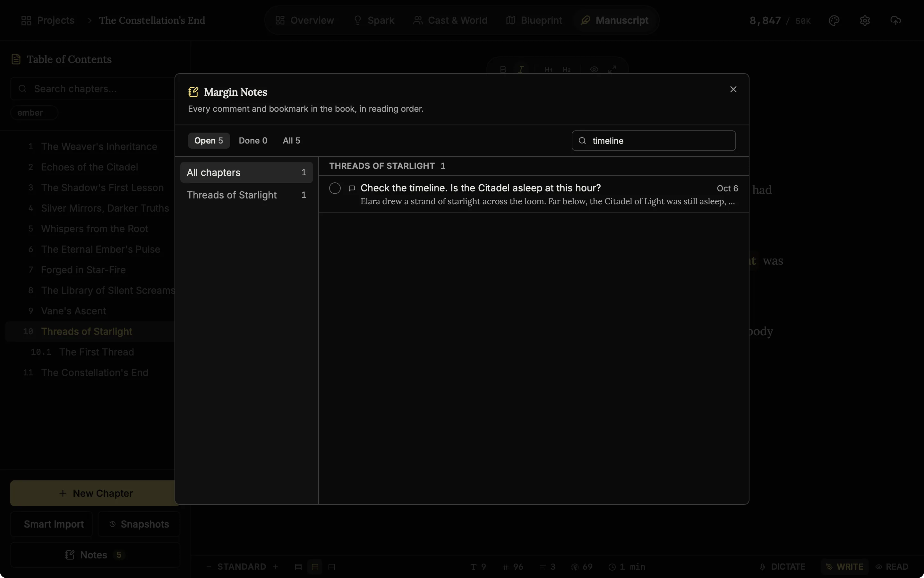Image resolution: width=924 pixels, height=578 pixels.
Task: Close the Margin Notes dialog
Action: (733, 89)
